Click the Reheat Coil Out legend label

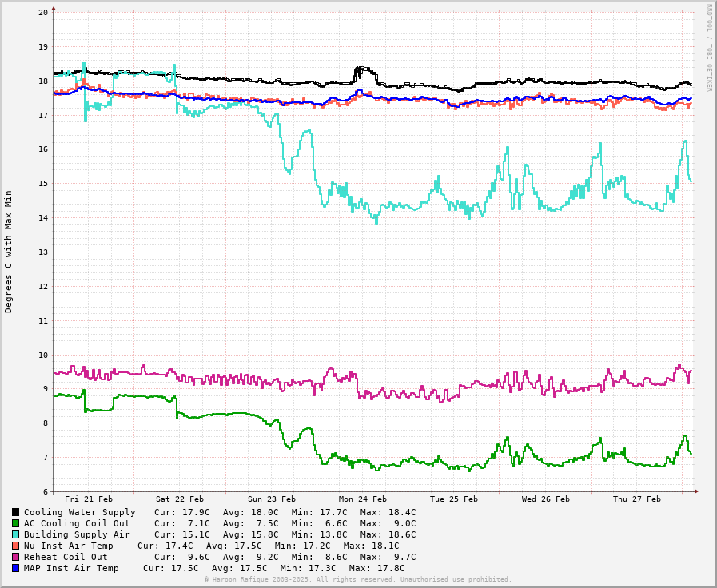66,557
